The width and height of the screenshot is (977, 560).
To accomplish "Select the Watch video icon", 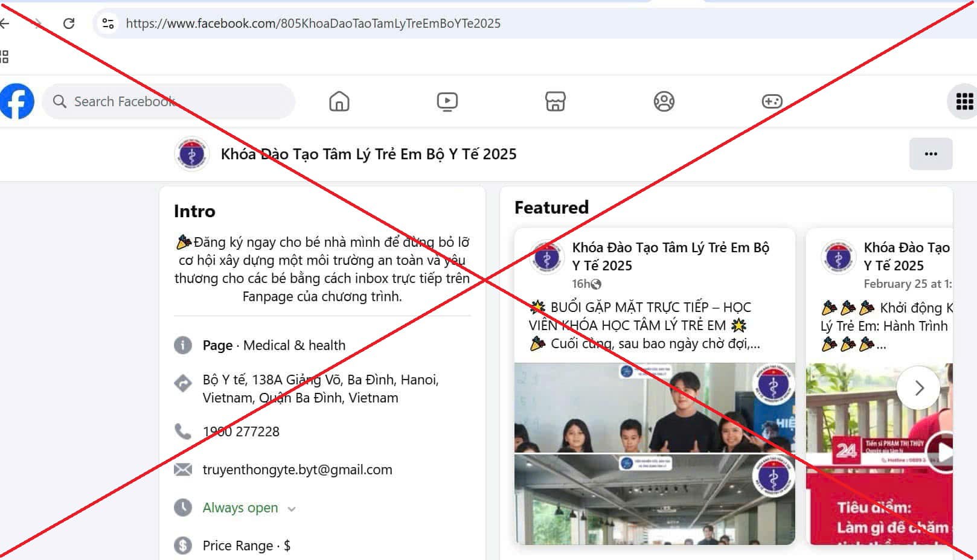I will [447, 101].
